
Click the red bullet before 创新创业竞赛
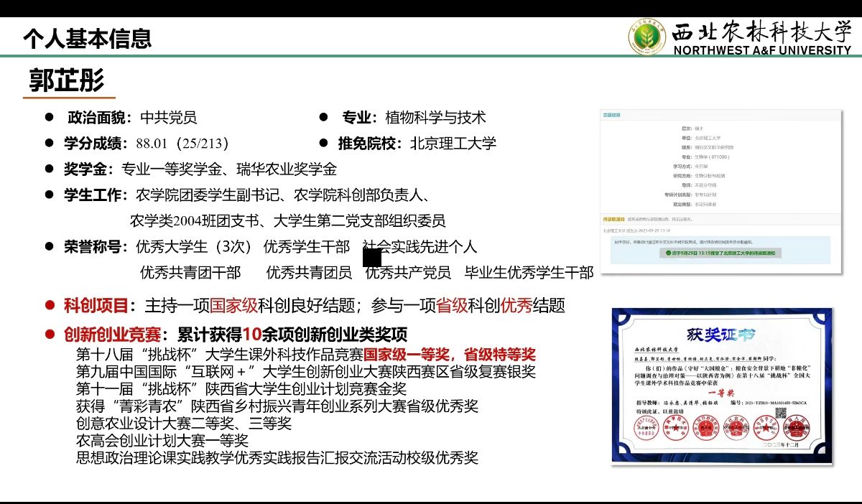[50, 334]
